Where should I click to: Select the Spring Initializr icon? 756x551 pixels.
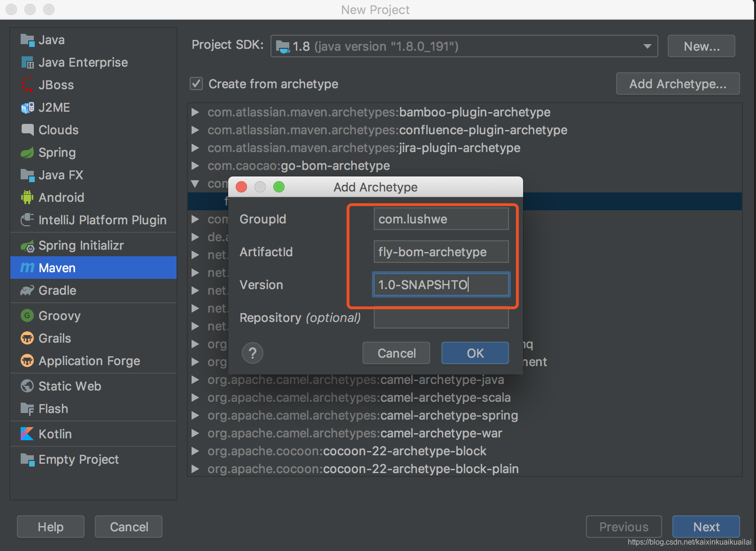coord(27,245)
